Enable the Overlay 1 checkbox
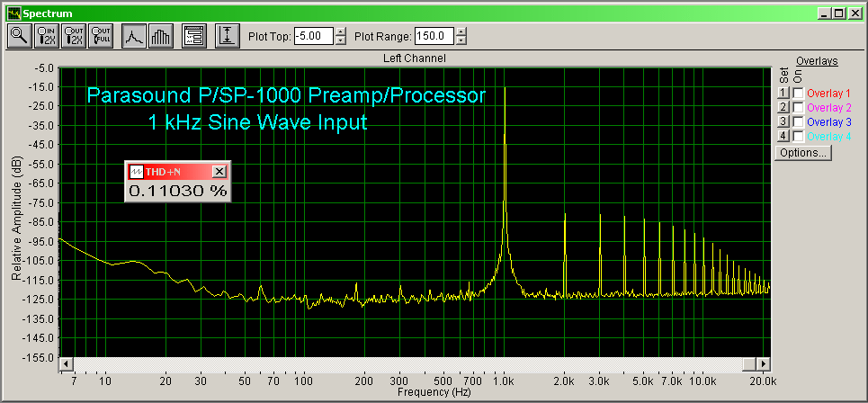Image resolution: width=868 pixels, height=403 pixels. [x=798, y=93]
